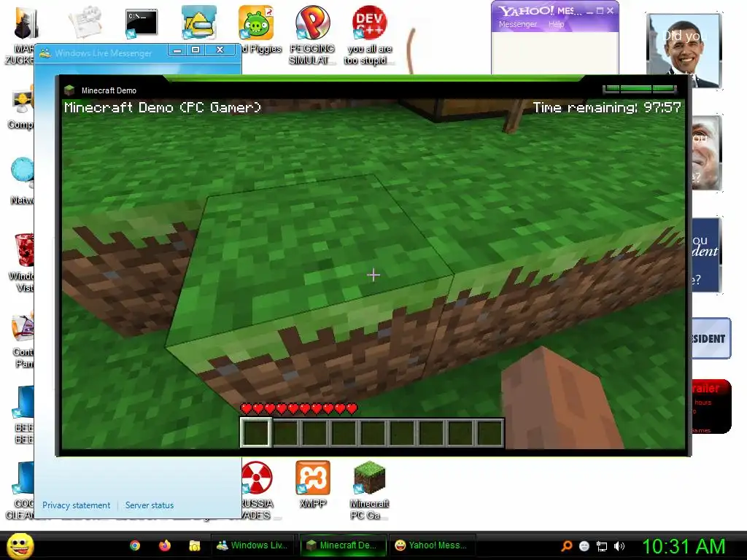Image resolution: width=747 pixels, height=560 pixels.
Task: Open the volume speaker tray icon
Action: coord(619,546)
